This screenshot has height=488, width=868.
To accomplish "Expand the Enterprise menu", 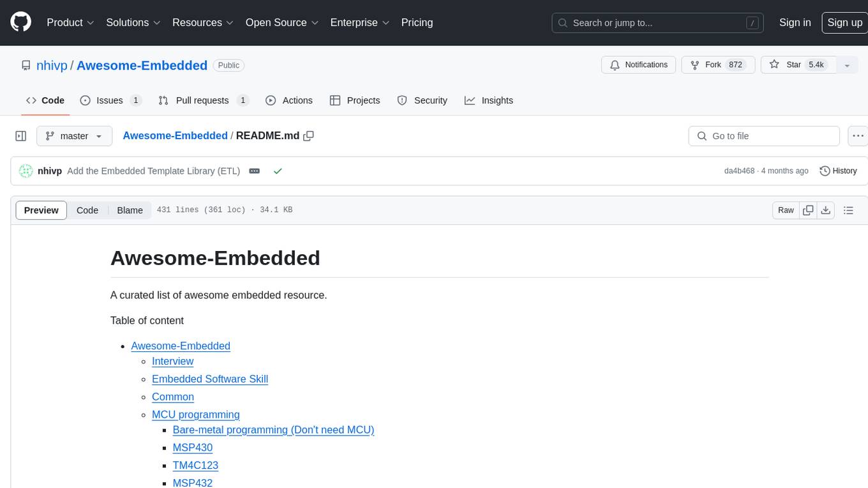I will click(x=360, y=22).
